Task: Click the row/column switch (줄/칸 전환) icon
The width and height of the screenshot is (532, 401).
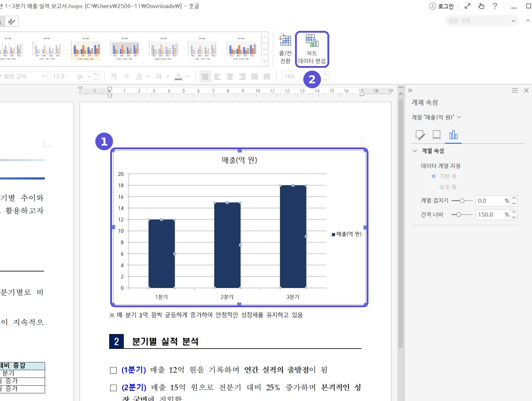Action: click(285, 49)
